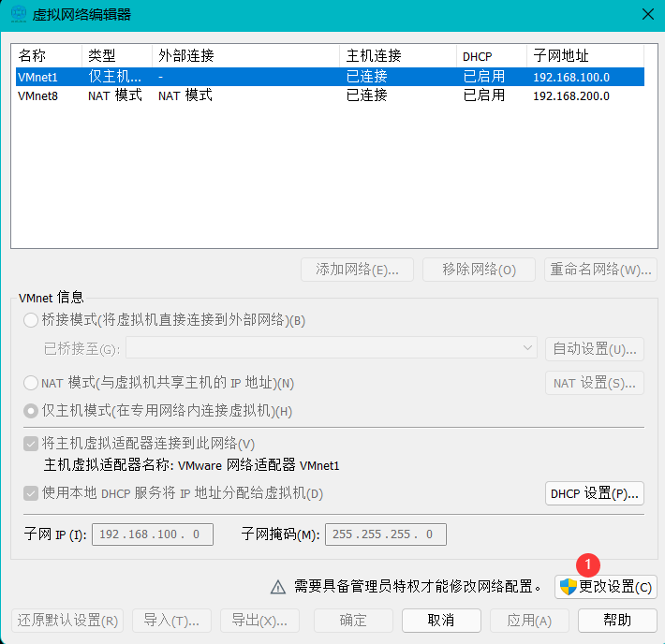Click the 主机连接 column header
Image resolution: width=665 pixels, height=644 pixels.
click(398, 55)
